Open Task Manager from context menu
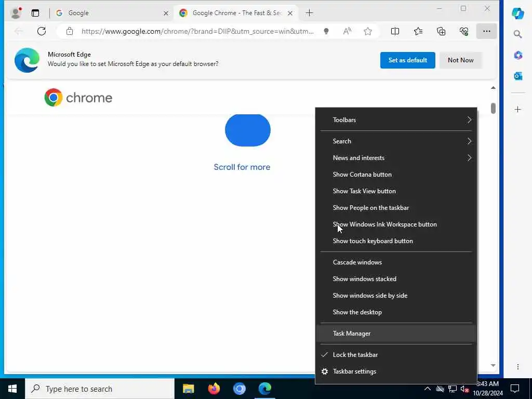The image size is (532, 399). click(x=396, y=334)
